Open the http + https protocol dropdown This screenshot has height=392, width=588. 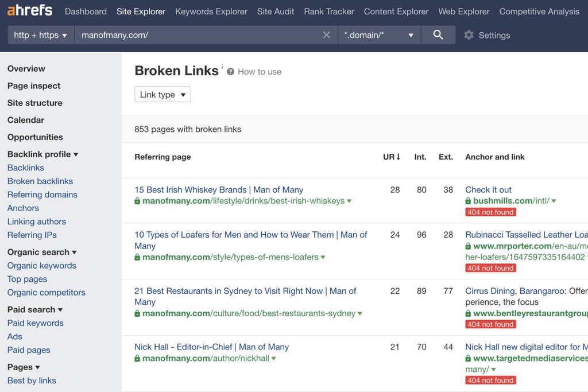[x=40, y=35]
